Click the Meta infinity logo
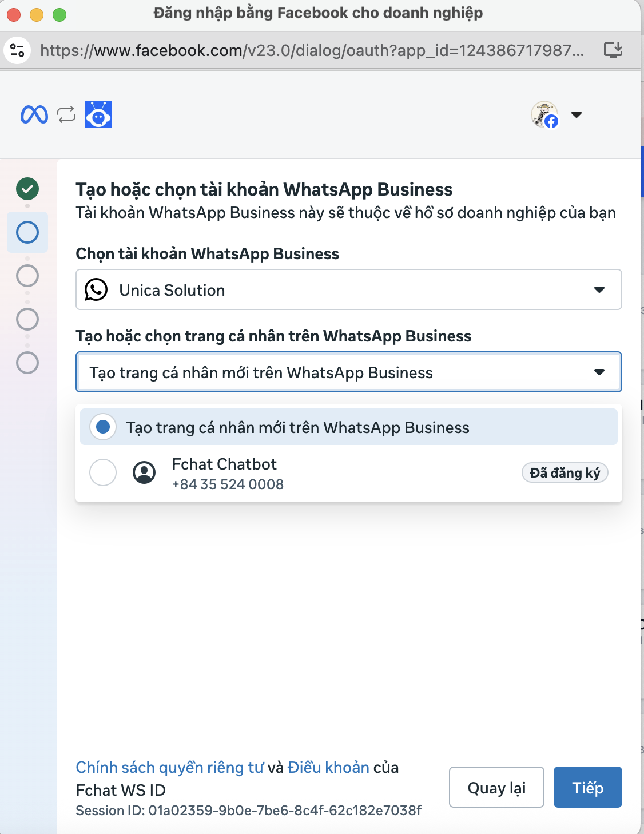 34,115
